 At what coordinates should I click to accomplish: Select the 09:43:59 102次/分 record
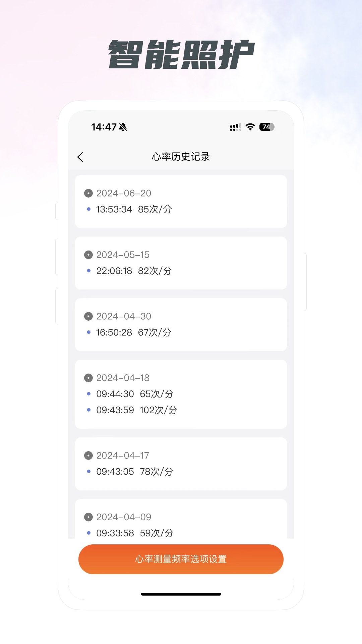136,410
